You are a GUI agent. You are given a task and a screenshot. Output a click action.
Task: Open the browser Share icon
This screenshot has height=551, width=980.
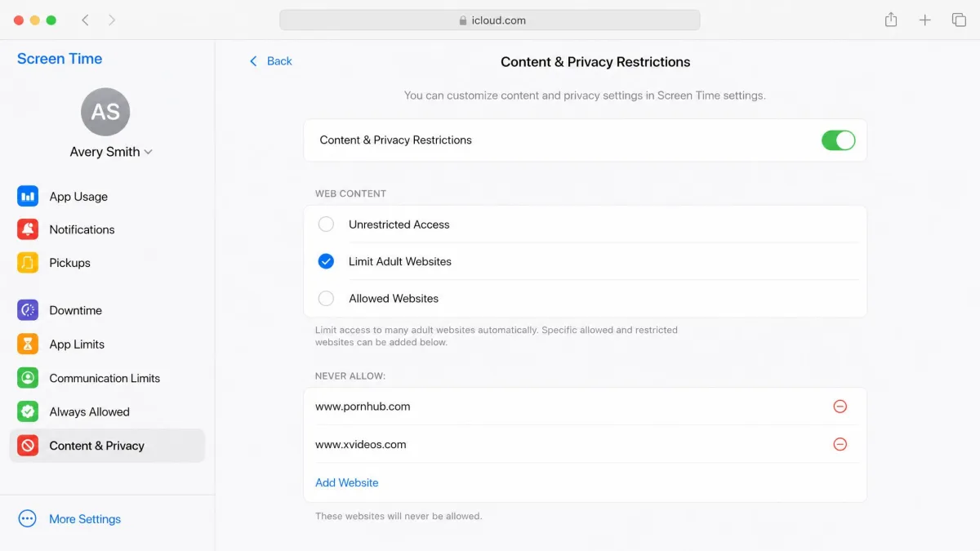pyautogui.click(x=891, y=20)
